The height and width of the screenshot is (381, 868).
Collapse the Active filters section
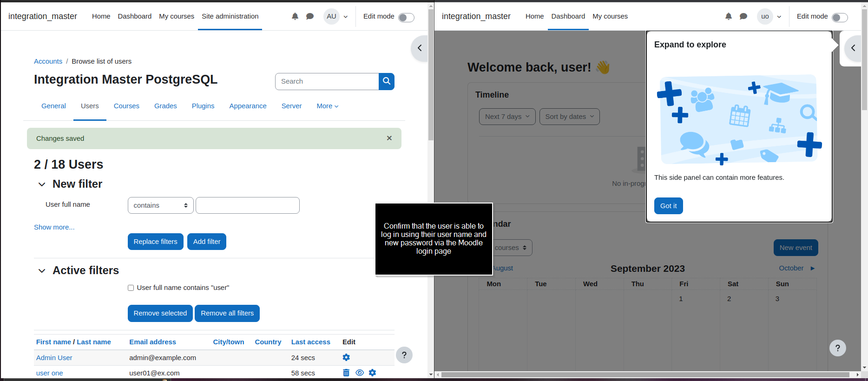[42, 271]
